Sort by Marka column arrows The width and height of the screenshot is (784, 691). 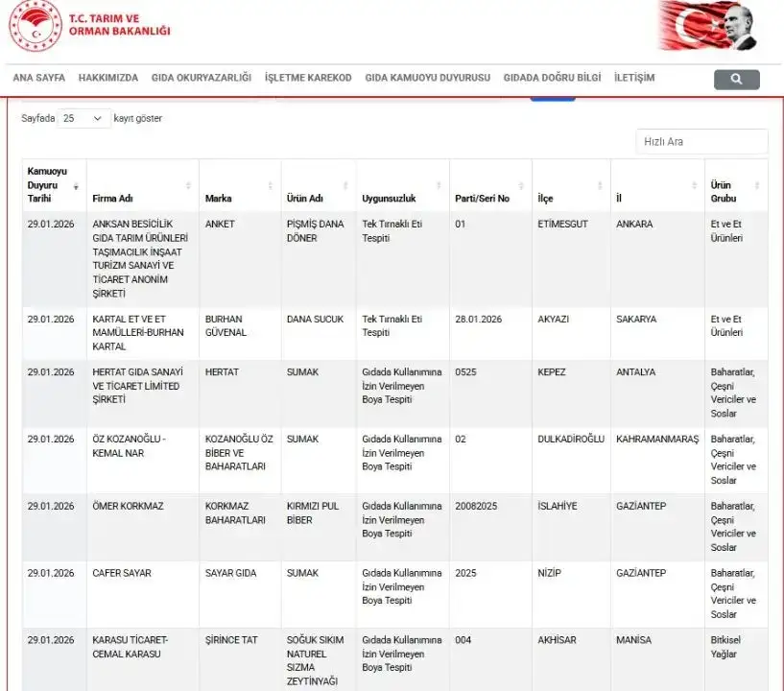point(272,185)
